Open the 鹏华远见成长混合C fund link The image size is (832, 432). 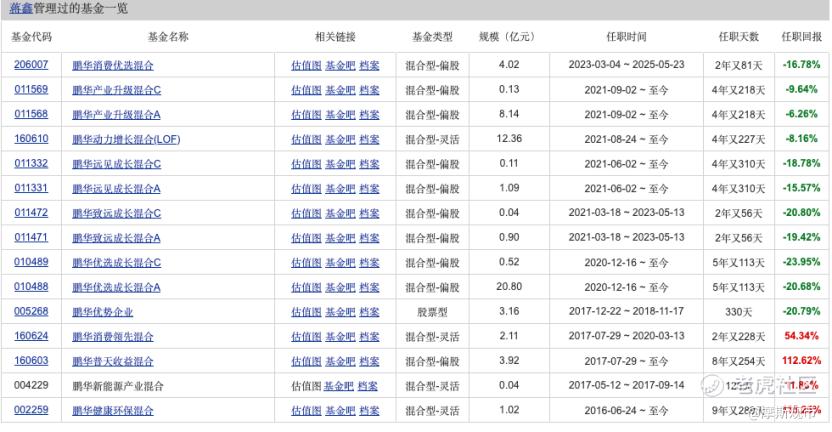116,164
